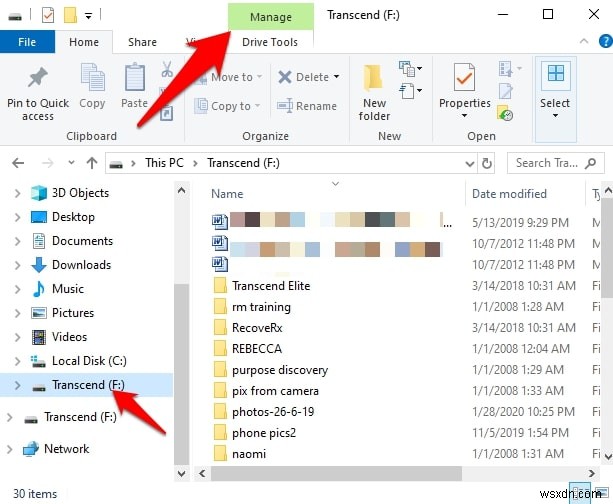This screenshot has height=504, width=613.
Task: Click the Rename button in Organize
Action: [x=307, y=106]
